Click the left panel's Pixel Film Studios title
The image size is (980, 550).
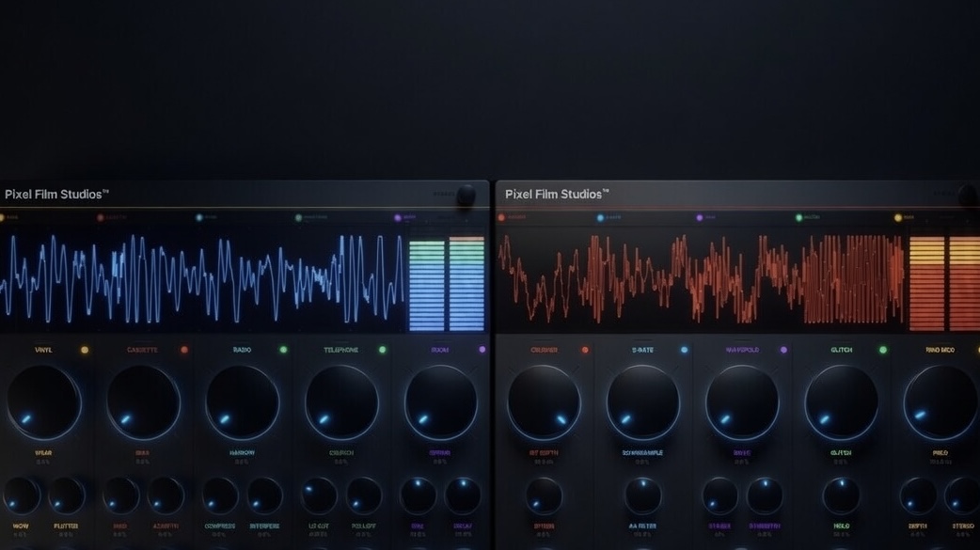point(56,195)
